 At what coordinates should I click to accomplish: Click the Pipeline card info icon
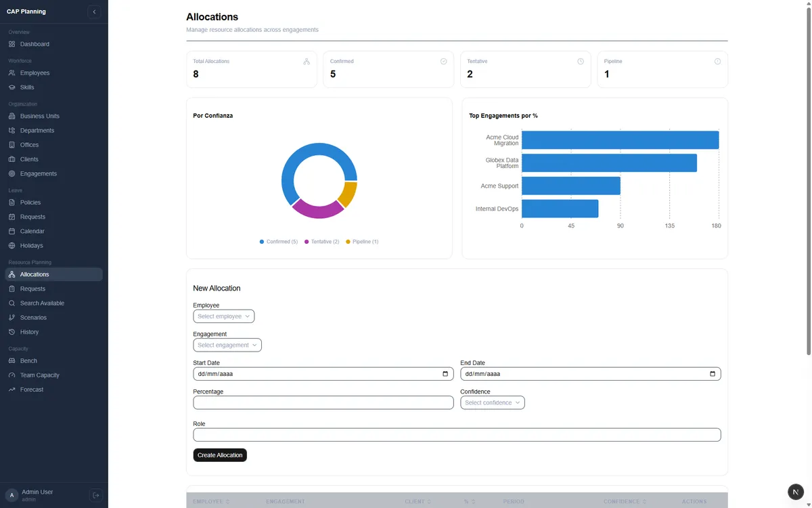pos(717,62)
